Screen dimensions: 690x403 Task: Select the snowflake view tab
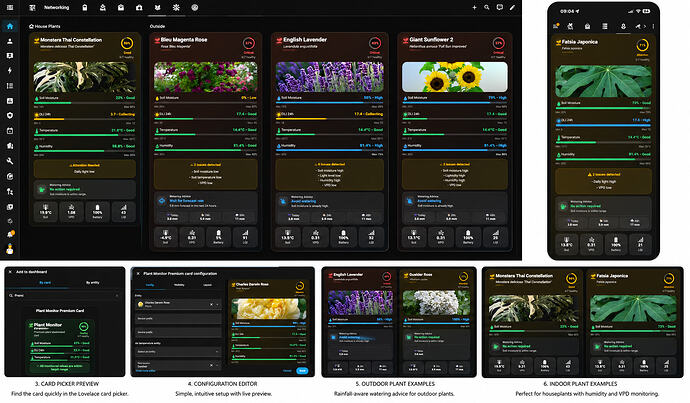tap(176, 7)
